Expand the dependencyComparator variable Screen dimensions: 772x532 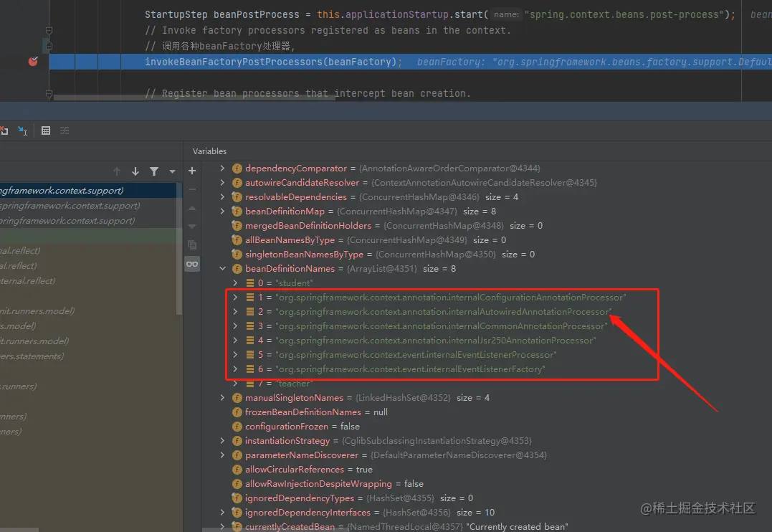[x=222, y=168]
